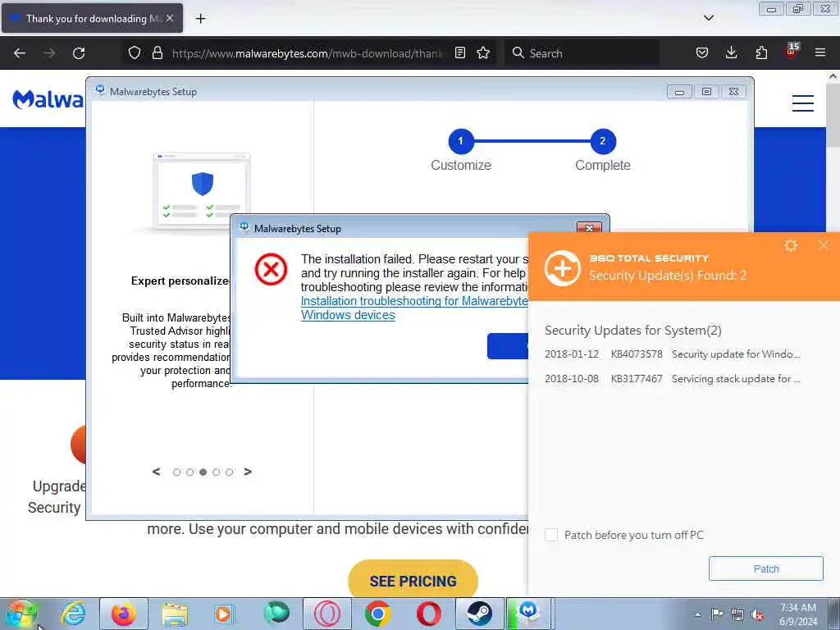Show next slide in setup carousel
This screenshot has width=840, height=630.
click(248, 472)
